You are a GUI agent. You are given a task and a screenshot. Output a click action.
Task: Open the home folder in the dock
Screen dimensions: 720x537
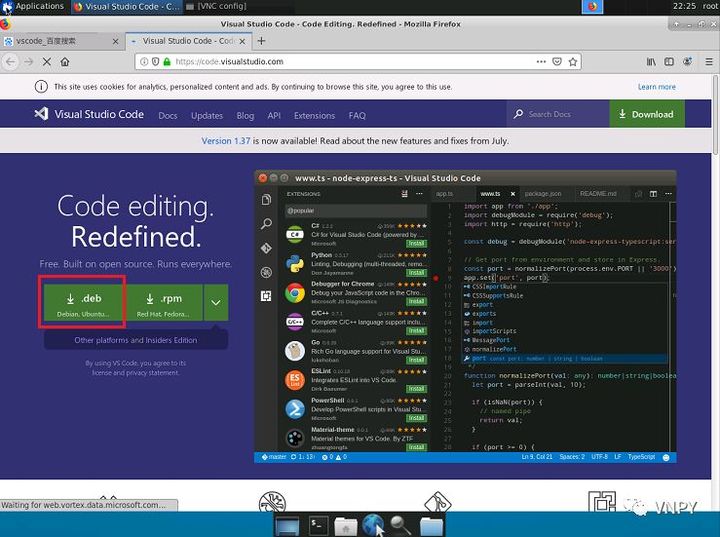coord(345,526)
